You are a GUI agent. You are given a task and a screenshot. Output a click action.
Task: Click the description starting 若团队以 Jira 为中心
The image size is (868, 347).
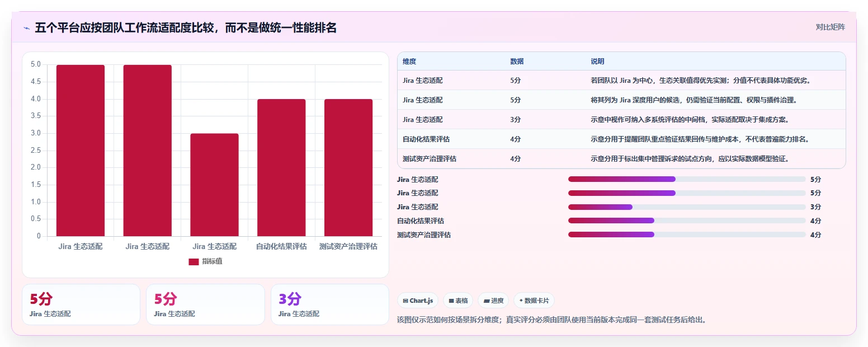coord(701,81)
